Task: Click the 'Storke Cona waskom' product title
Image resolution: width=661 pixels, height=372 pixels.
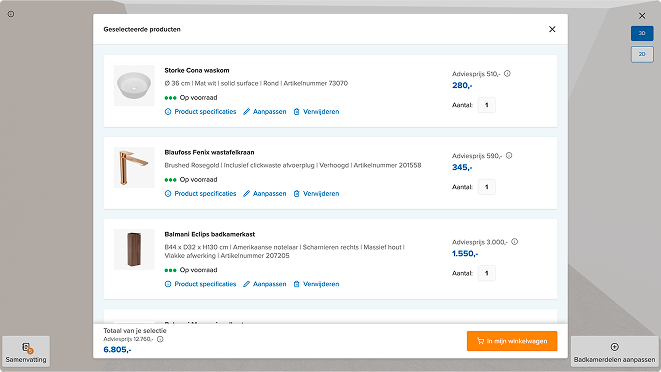Action: coord(197,70)
